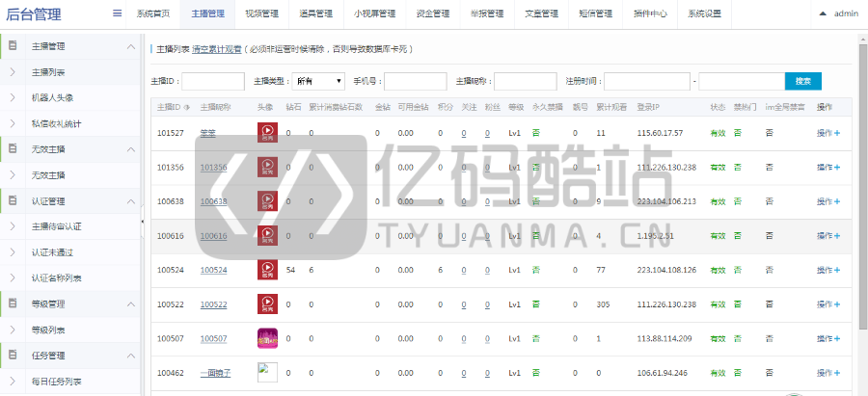The width and height of the screenshot is (868, 396).
Task: Open the admin user dropdown
Action: tap(839, 13)
